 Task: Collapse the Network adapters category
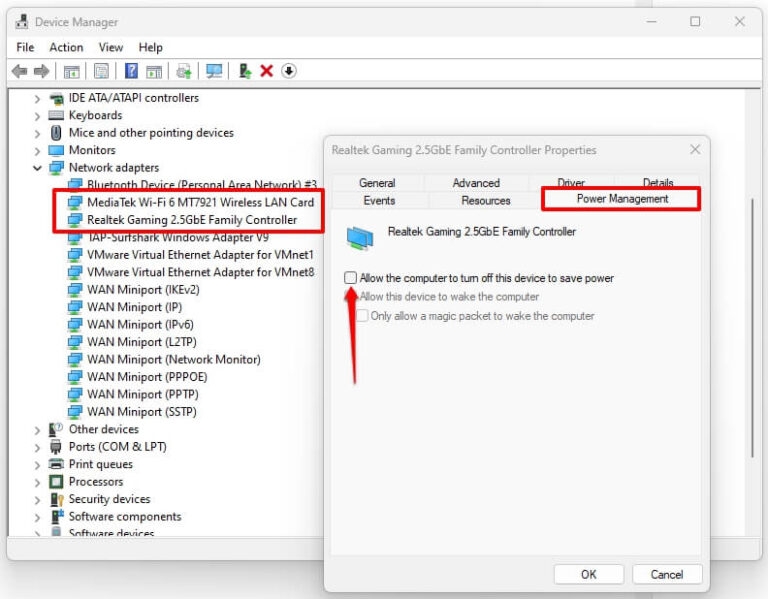pyautogui.click(x=38, y=168)
